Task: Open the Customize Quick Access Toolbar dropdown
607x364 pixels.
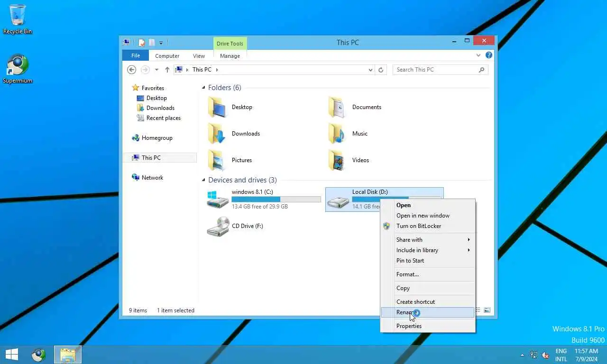Action: pyautogui.click(x=161, y=43)
